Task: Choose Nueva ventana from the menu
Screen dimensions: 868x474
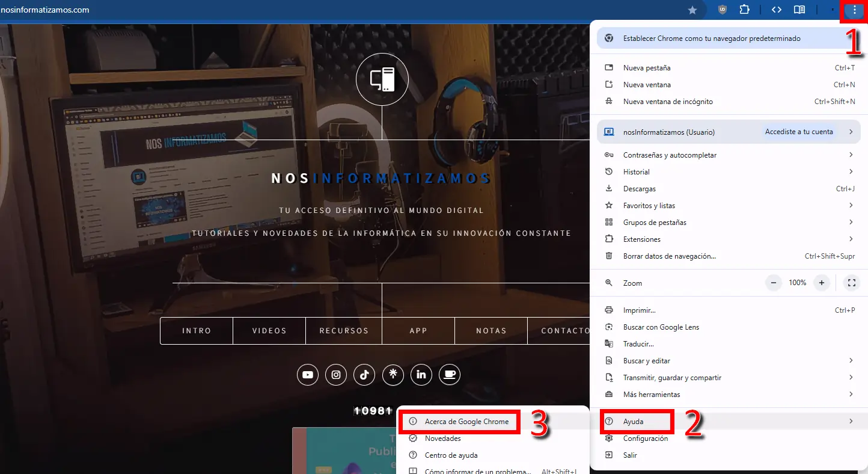Action: (x=729, y=85)
